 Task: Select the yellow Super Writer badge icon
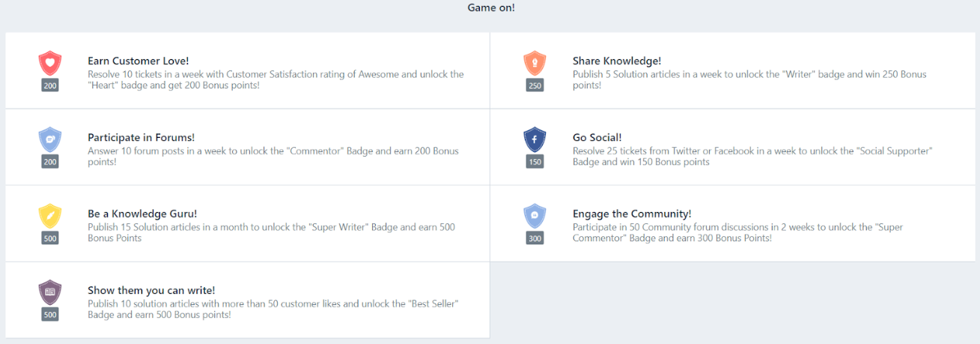[49, 216]
